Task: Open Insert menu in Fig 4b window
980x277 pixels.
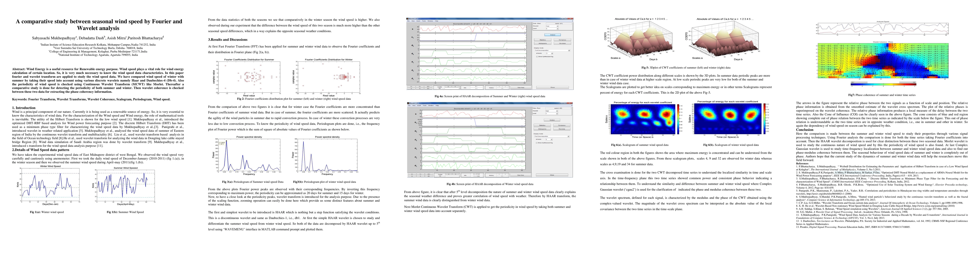Action: tap(419, 106)
